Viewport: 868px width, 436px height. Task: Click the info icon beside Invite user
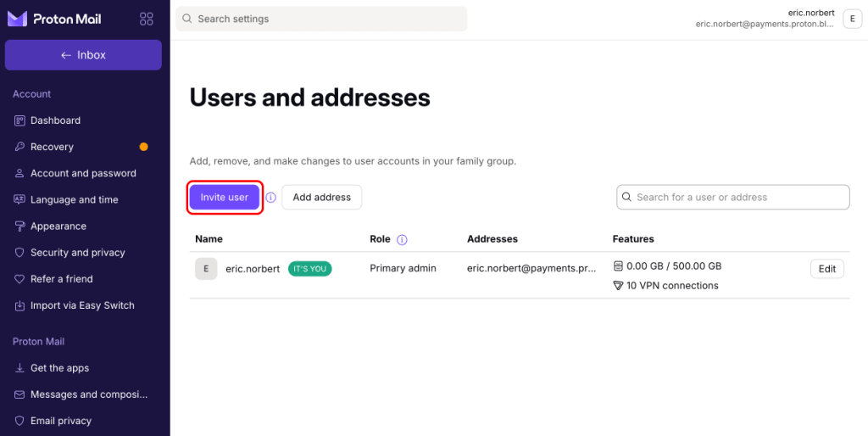(x=271, y=198)
